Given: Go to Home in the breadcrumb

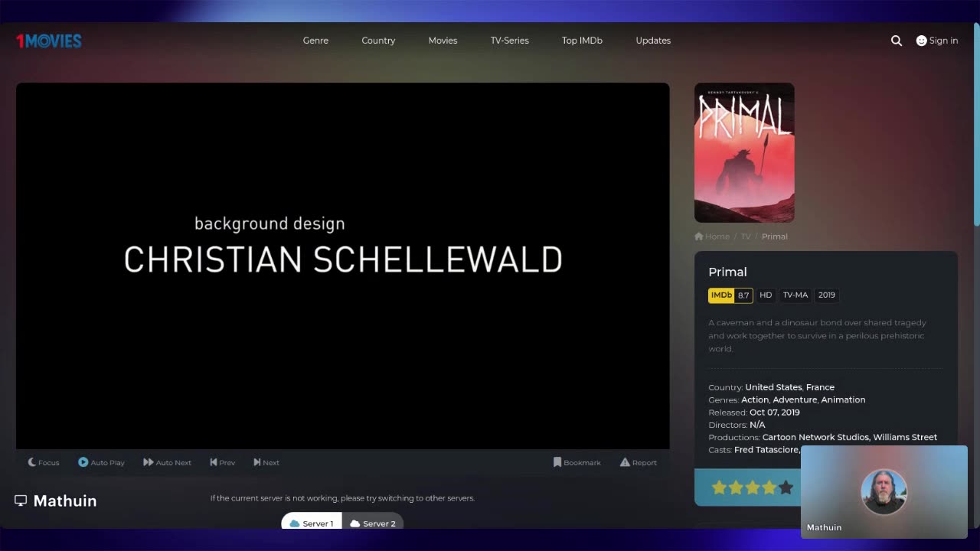Looking at the screenshot, I should [x=712, y=236].
